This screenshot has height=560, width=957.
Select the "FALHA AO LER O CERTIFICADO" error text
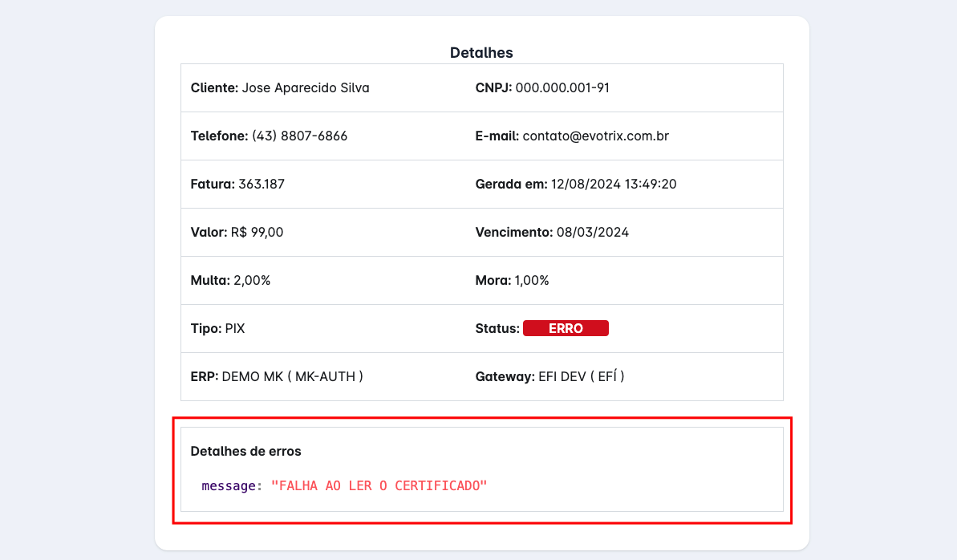coord(379,485)
